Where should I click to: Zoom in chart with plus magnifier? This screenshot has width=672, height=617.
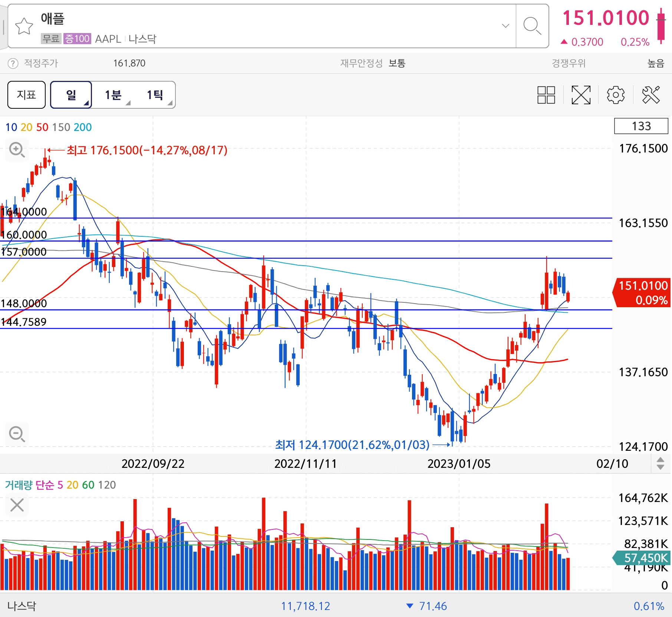(x=17, y=150)
